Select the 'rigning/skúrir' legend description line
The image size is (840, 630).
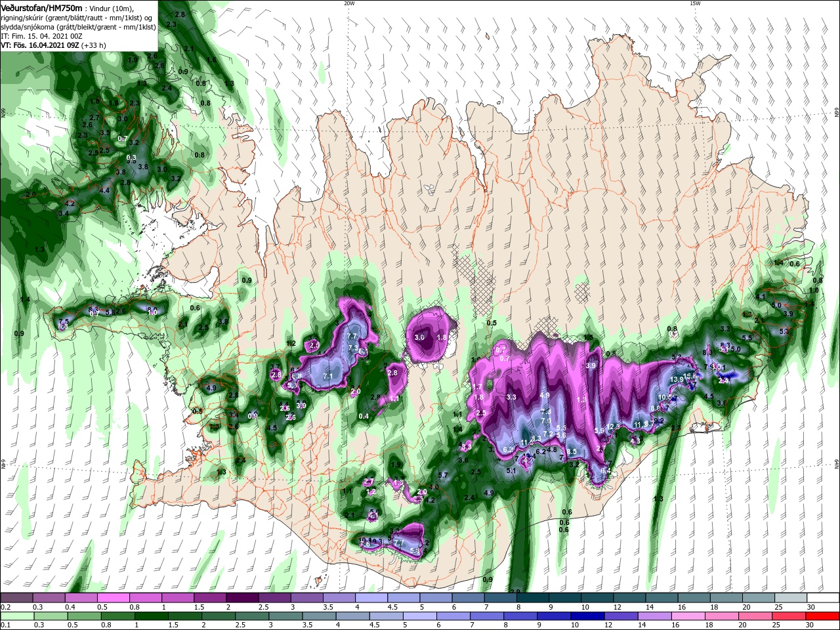click(x=75, y=18)
